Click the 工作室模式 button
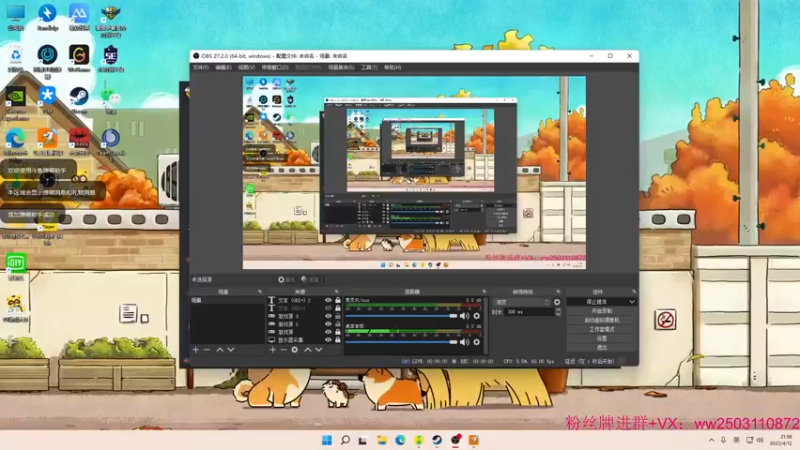Viewport: 800px width, 450px height. 602,329
